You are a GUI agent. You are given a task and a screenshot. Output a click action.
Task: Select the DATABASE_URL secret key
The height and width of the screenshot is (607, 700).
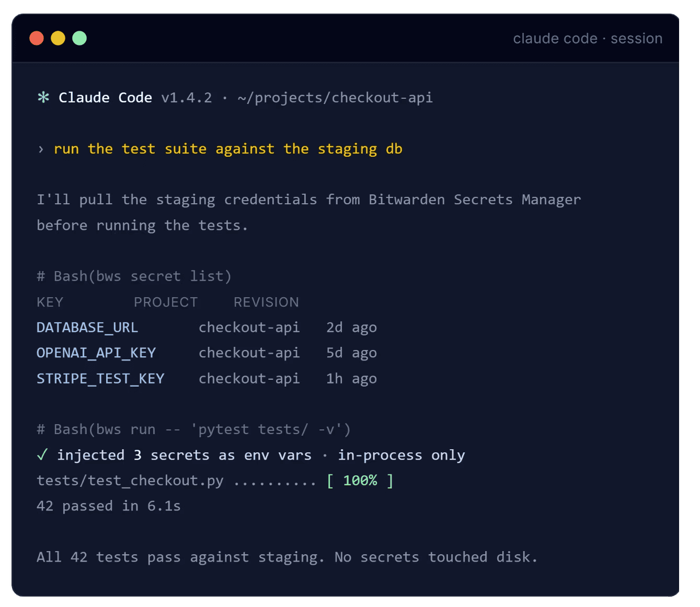pyautogui.click(x=87, y=328)
